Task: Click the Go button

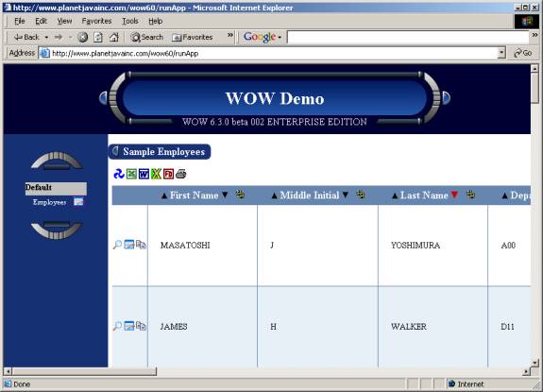Action: [523, 53]
